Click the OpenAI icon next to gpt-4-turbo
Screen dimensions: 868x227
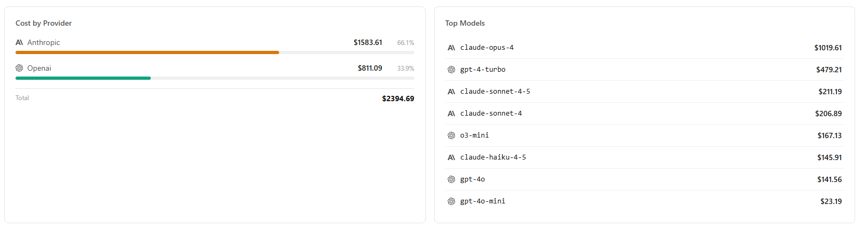tap(451, 70)
